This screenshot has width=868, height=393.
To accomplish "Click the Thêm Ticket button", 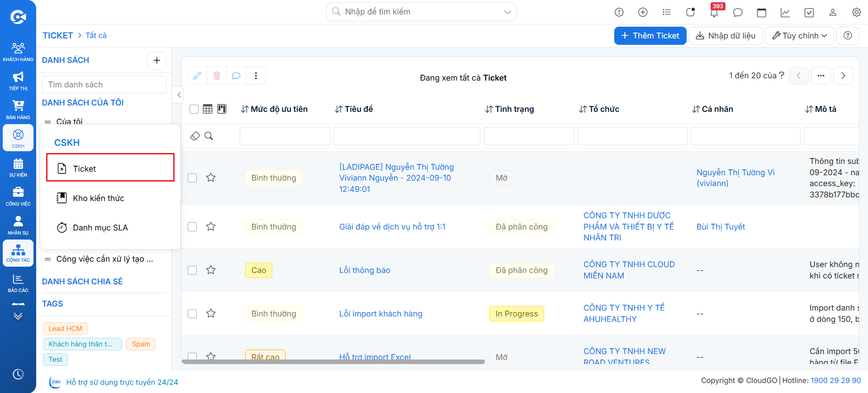I will pyautogui.click(x=650, y=36).
